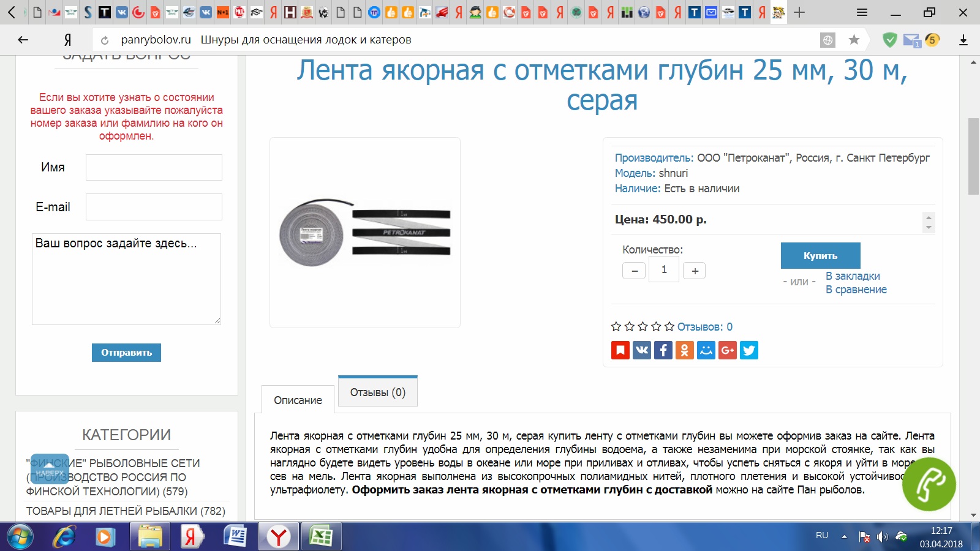The height and width of the screenshot is (551, 980).
Task: Open the browser hamburger menu
Action: point(862,12)
